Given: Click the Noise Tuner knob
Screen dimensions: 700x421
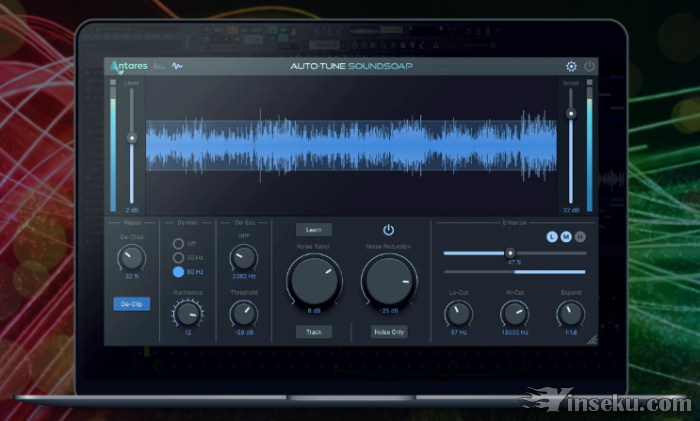Looking at the screenshot, I should click(x=313, y=279).
